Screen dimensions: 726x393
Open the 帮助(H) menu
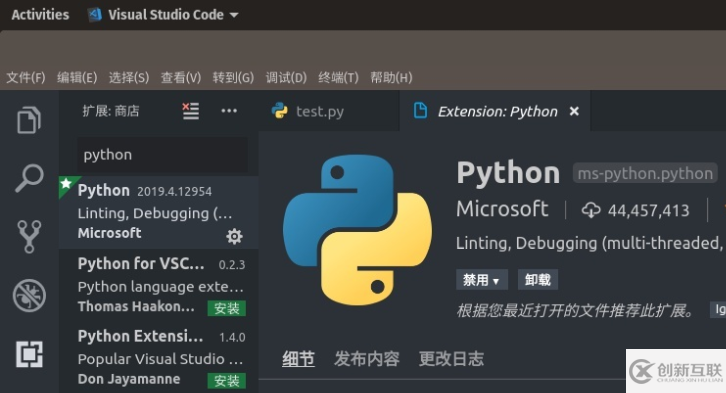(391, 77)
